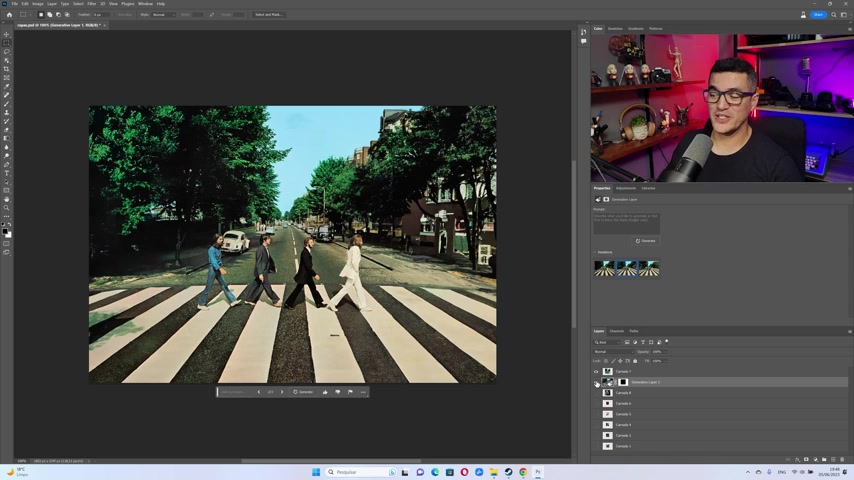Viewport: 854px width, 480px height.
Task: Open more options on the contextual task bar
Action: 363,392
